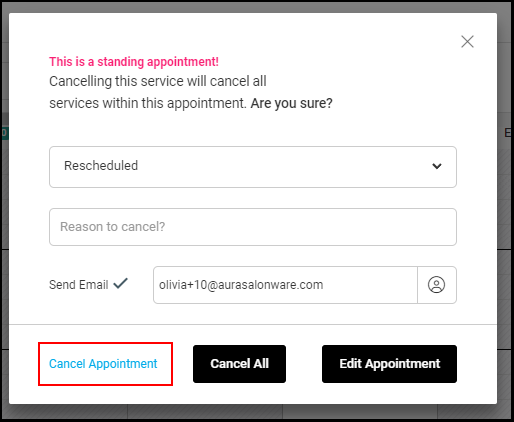The height and width of the screenshot is (422, 514).
Task: Click the bold Are you sure text
Action: pos(291,103)
